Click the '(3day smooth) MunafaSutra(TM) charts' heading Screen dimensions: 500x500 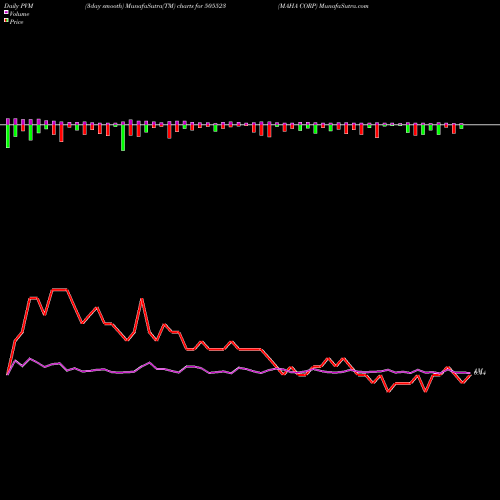pyautogui.click(x=139, y=6)
